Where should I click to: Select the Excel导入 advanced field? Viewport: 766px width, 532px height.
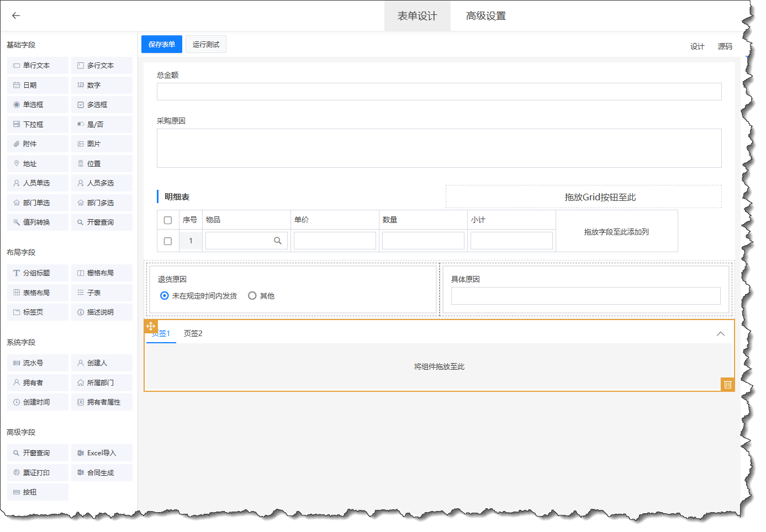102,453
